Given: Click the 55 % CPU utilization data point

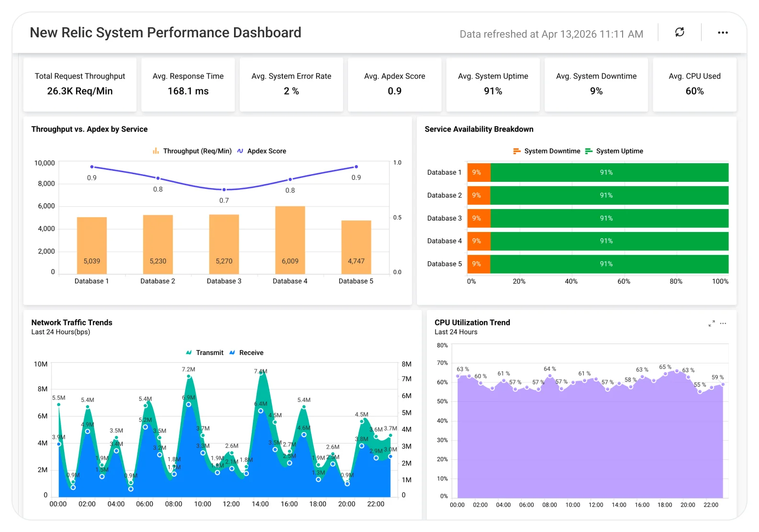Looking at the screenshot, I should (x=700, y=391).
